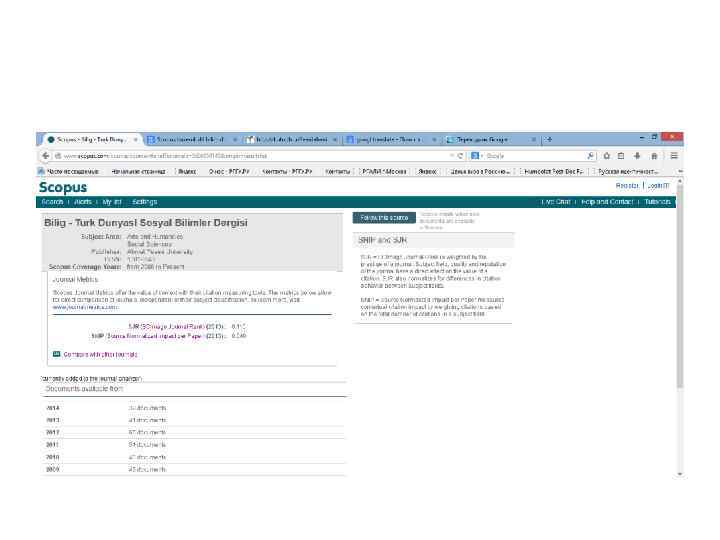
Task: Go to browser home page icon
Action: [x=654, y=156]
